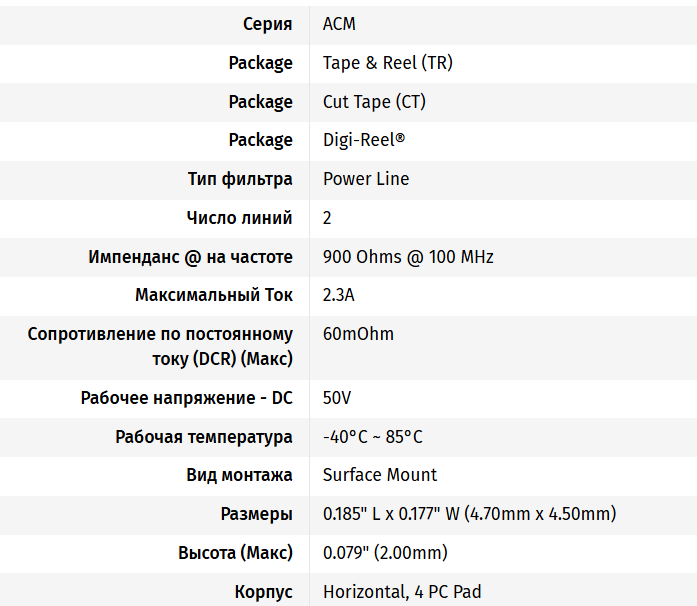697x606 pixels.
Task: Click the 'Число линий' label
Action: click(239, 218)
